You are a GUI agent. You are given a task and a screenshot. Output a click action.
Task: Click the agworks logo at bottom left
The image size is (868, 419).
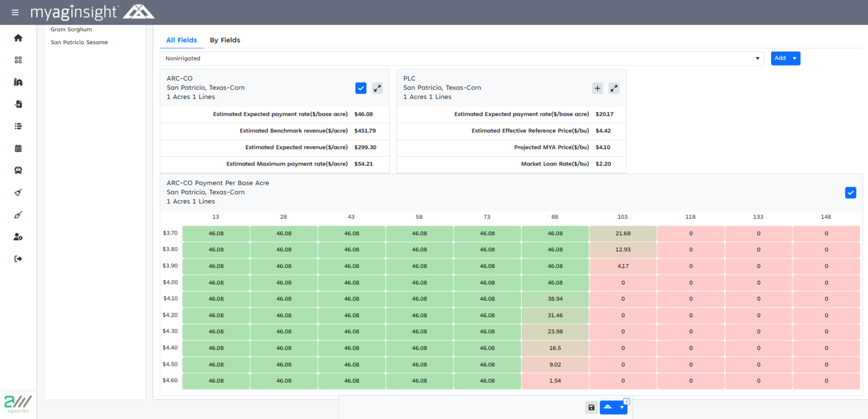pyautogui.click(x=18, y=405)
